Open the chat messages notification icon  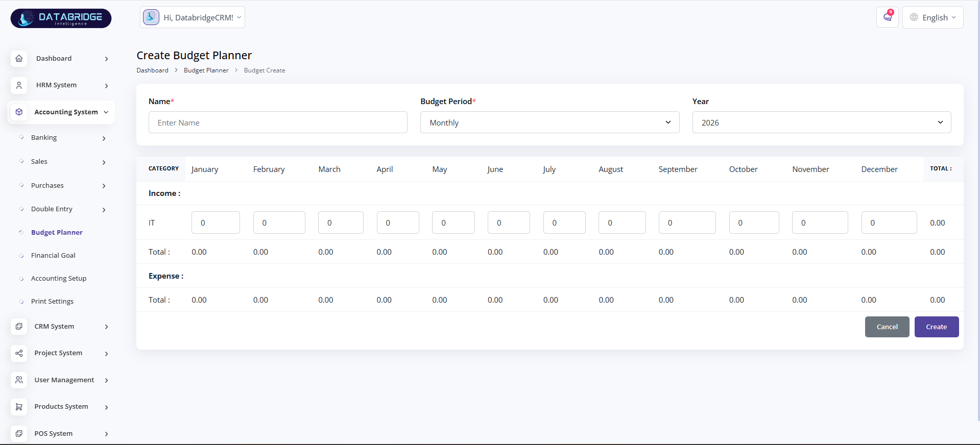coord(888,17)
